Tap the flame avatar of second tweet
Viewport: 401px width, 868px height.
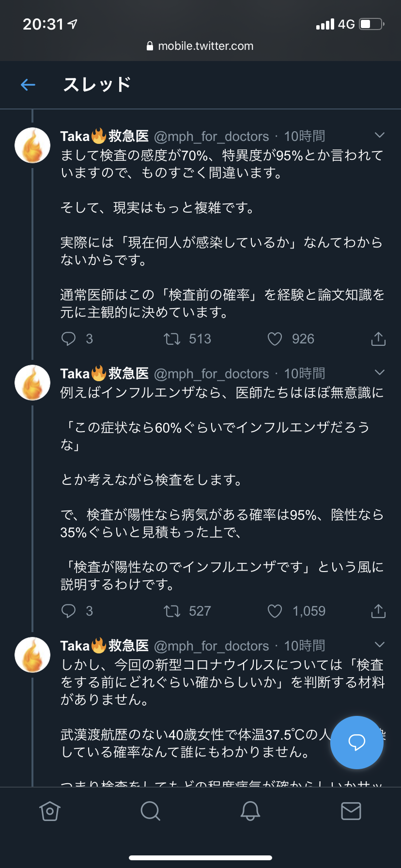coord(32,383)
